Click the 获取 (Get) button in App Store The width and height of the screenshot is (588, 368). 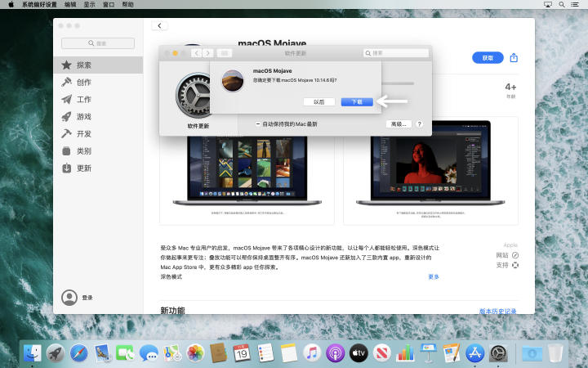coord(488,58)
